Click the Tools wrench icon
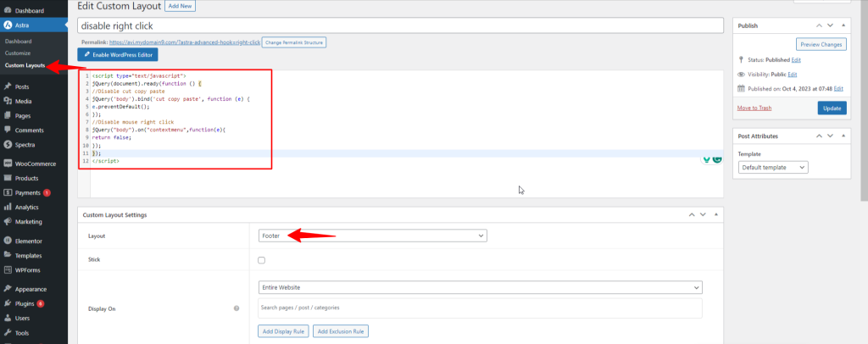Screen dimensions: 868x344 pyautogui.click(x=7, y=333)
